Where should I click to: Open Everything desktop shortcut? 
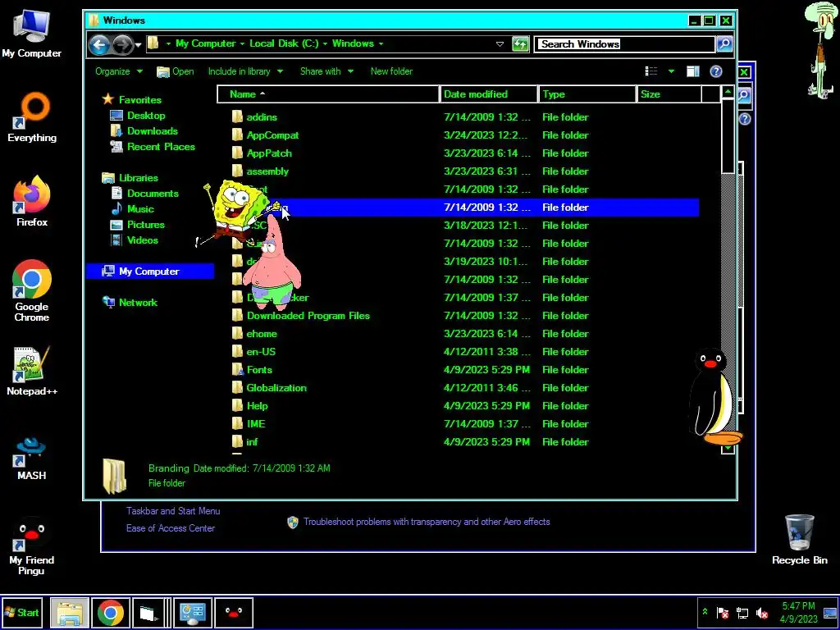[32, 118]
